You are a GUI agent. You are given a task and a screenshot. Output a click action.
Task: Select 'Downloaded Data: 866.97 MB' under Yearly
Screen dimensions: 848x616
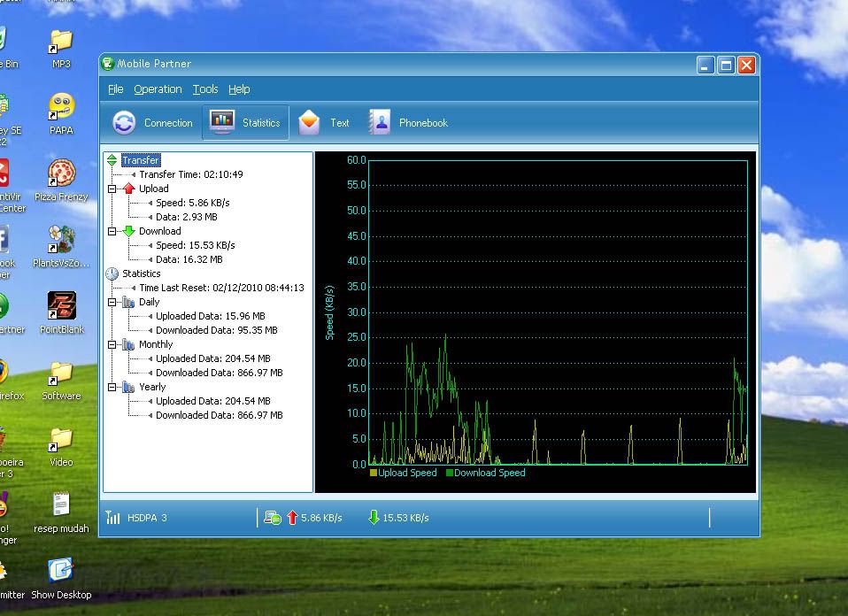219,415
